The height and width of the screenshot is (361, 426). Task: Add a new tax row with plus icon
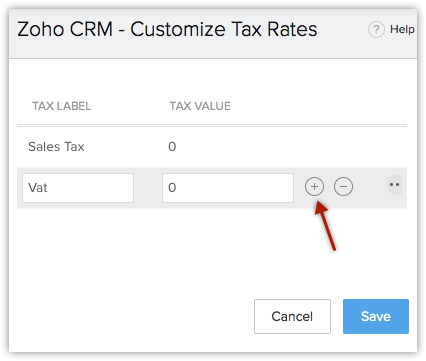tap(314, 187)
